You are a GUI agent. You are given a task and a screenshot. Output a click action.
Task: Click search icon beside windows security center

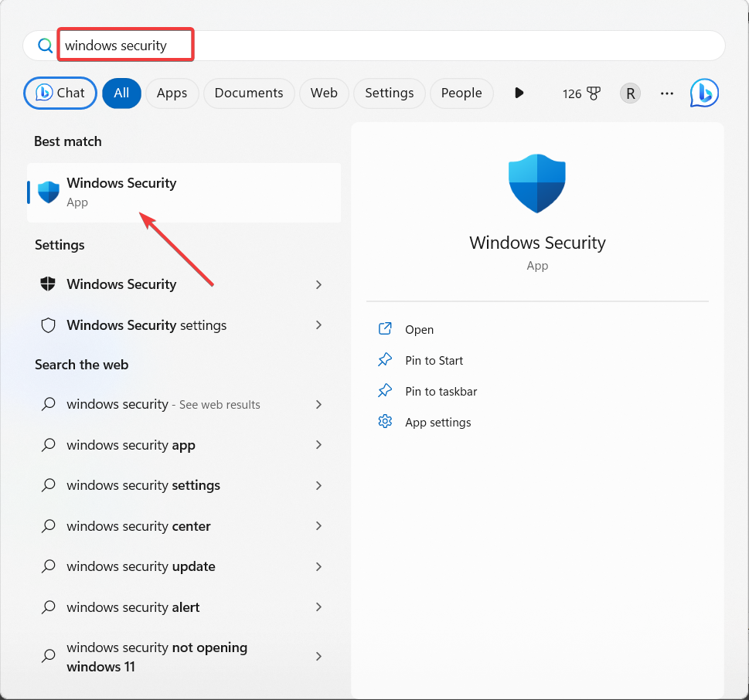[x=48, y=526]
